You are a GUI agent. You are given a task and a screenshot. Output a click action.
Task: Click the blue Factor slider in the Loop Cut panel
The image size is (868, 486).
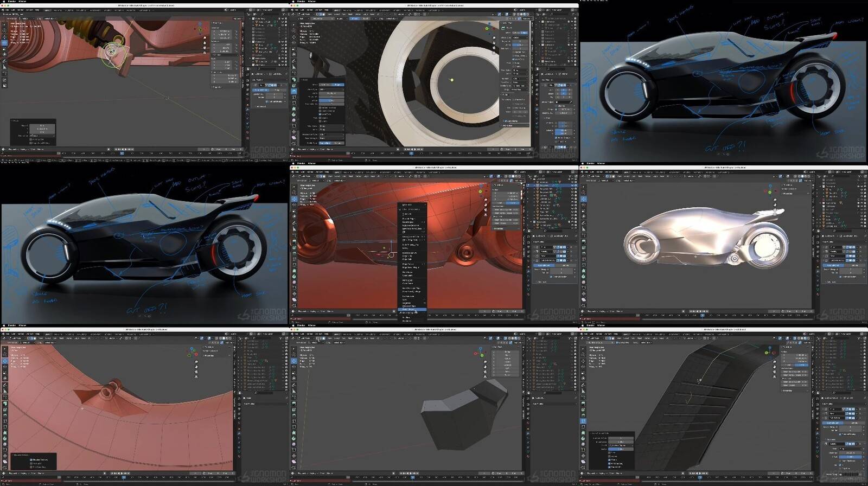pos(621,449)
